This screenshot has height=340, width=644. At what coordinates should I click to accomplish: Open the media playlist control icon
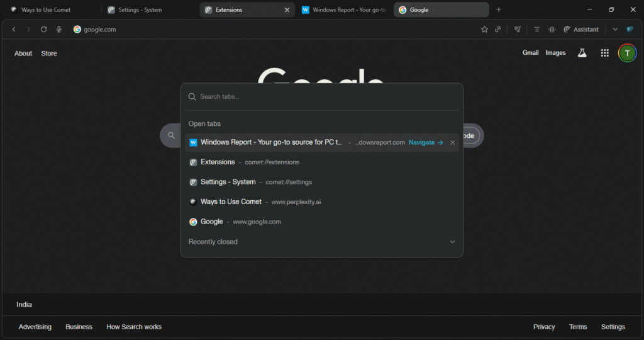pyautogui.click(x=518, y=29)
